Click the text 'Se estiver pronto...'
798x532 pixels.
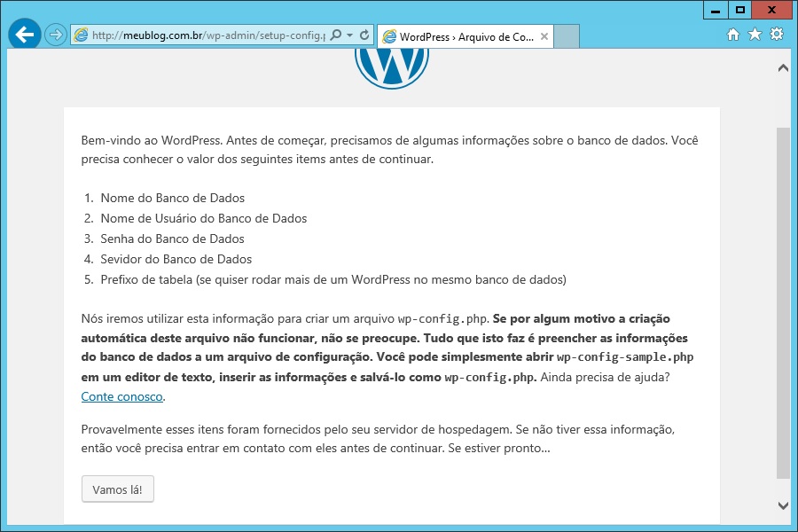498,449
